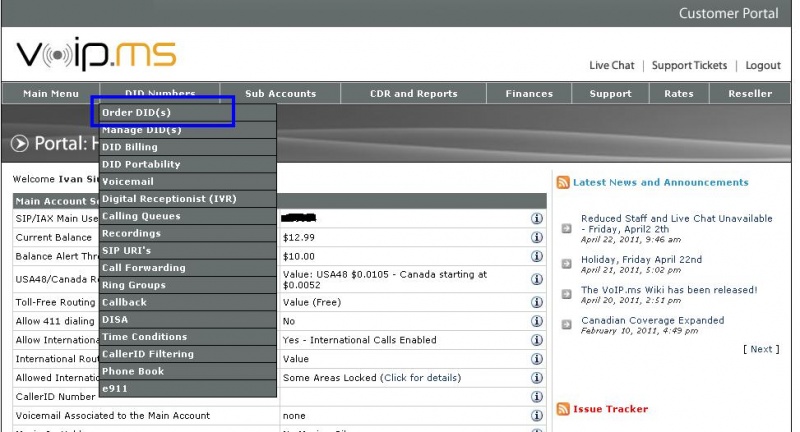
Task: Open Reduced Staff and Live Chat Unavailable news
Action: pyautogui.click(x=677, y=223)
